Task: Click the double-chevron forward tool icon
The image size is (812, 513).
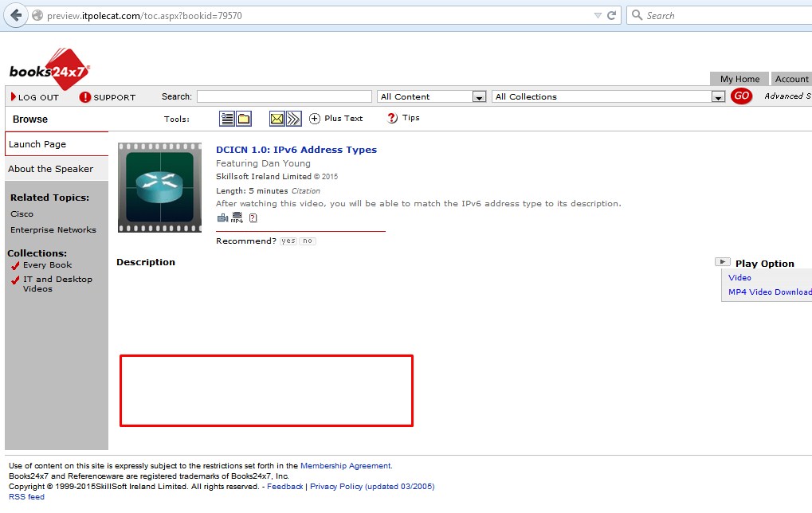Action: tap(293, 119)
